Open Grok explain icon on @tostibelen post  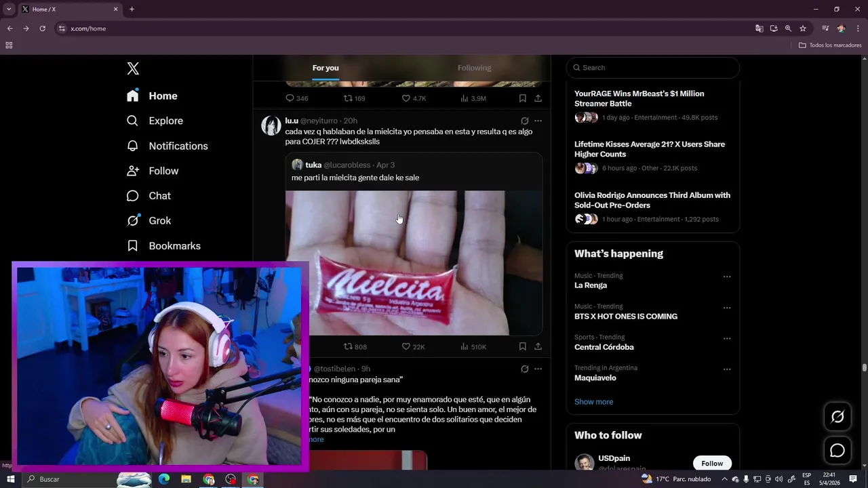(524, 369)
